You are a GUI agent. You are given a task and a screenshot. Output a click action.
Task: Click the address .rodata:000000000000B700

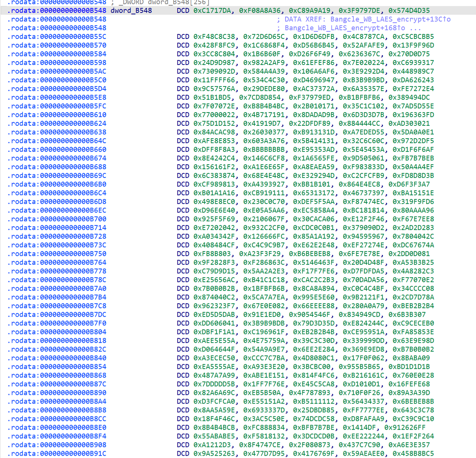click(57, 219)
